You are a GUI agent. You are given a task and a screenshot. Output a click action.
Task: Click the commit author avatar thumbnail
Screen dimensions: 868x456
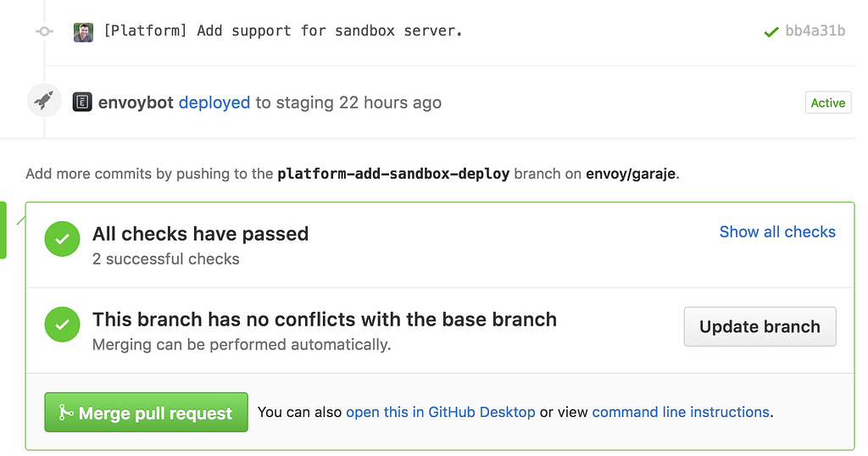tap(83, 32)
